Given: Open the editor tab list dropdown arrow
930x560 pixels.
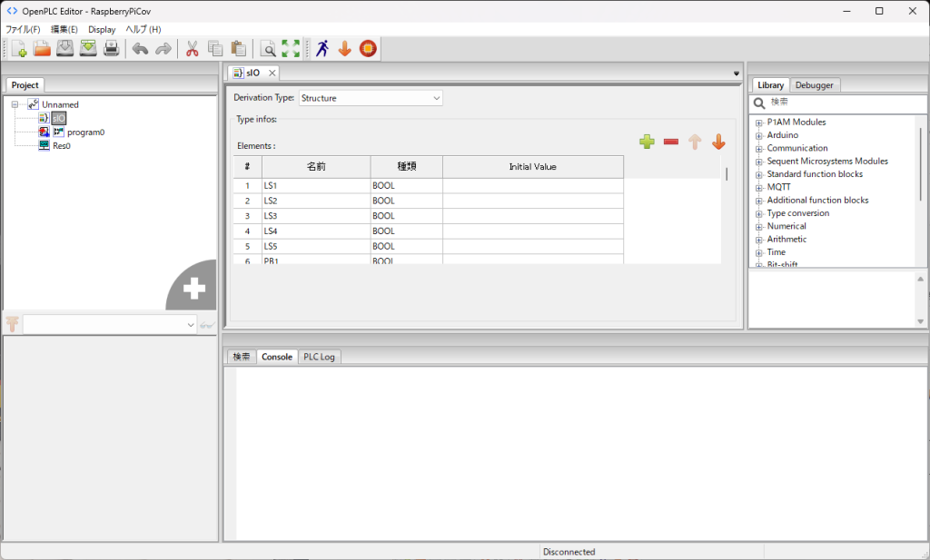Looking at the screenshot, I should coord(736,74).
